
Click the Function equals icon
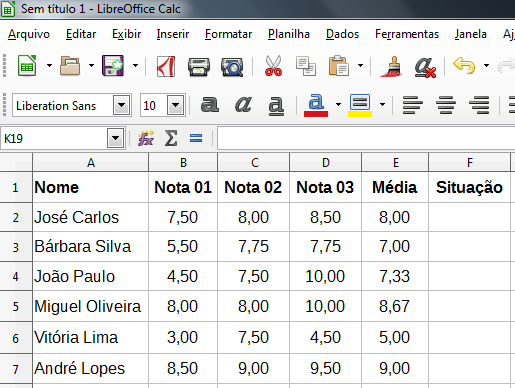tap(196, 138)
